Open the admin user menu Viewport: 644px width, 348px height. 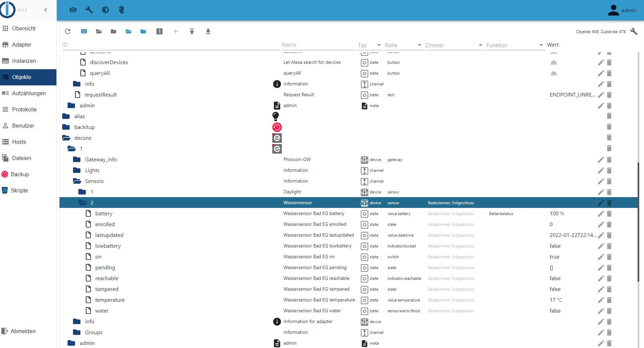coord(622,10)
